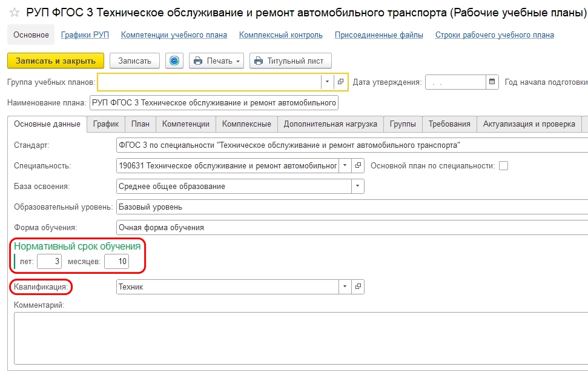The width and height of the screenshot is (588, 378).
Task: Open Актуализация и проверка tab
Action: pyautogui.click(x=529, y=124)
